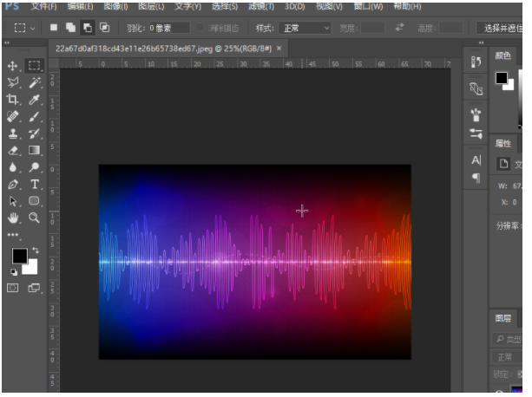Click the foreground color swatch in toolbar
The image size is (532, 397).
[x=18, y=256]
